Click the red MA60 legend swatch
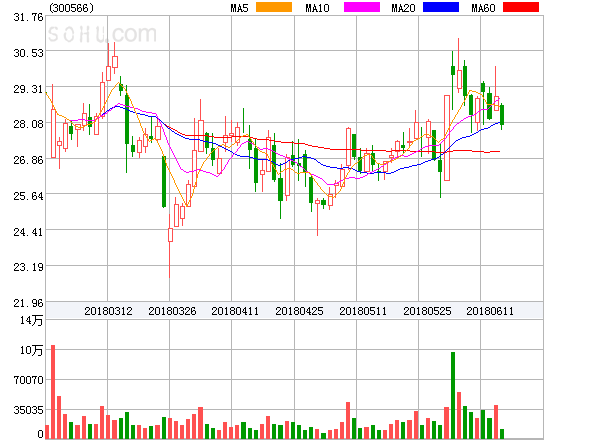The height and width of the screenshot is (440, 600). tap(521, 7)
